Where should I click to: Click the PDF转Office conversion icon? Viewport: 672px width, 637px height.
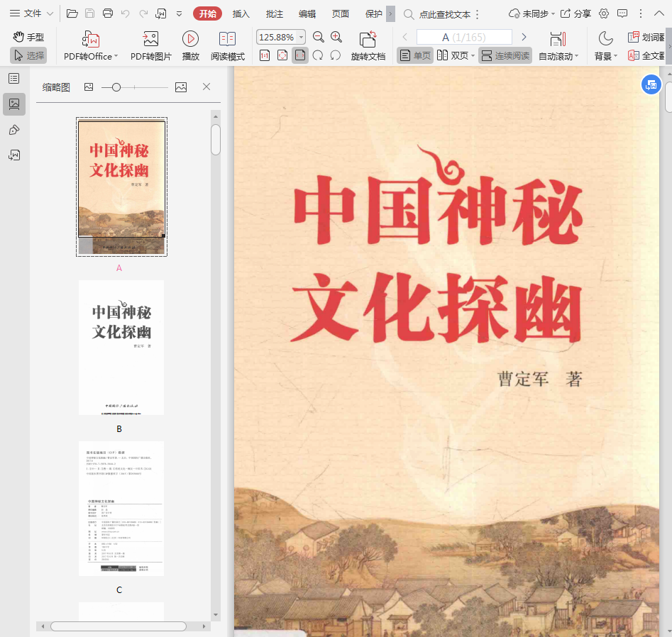(90, 40)
